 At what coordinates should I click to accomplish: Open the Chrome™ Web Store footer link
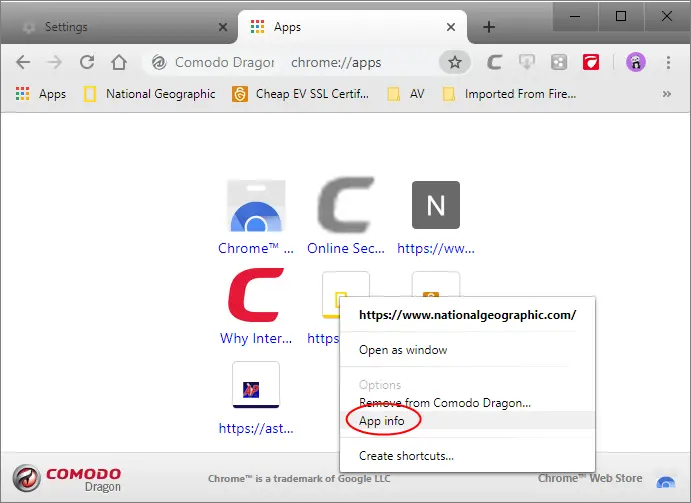pos(590,478)
